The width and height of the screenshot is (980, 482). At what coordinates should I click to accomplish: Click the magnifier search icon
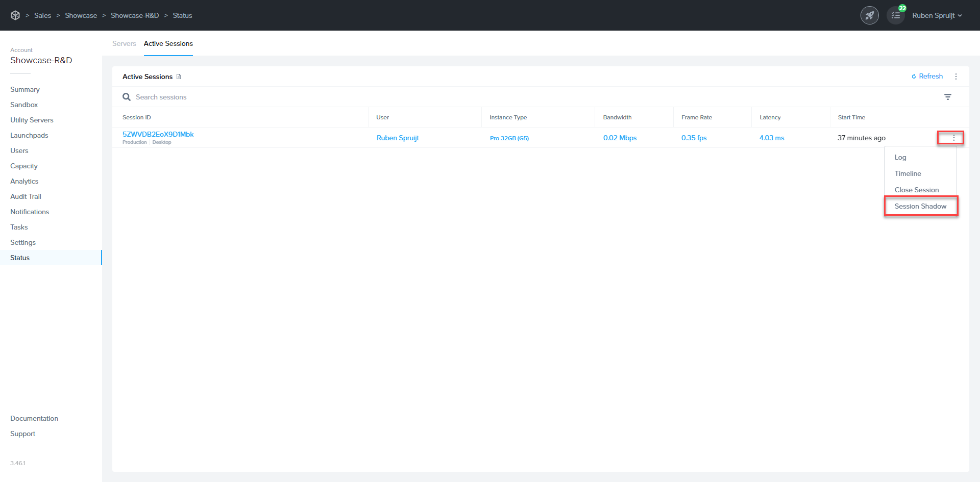coord(127,97)
